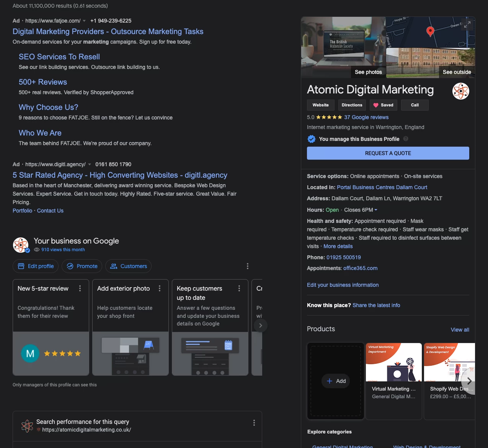
Task: Open options menu on Add exterior photo card
Action: pos(160,288)
